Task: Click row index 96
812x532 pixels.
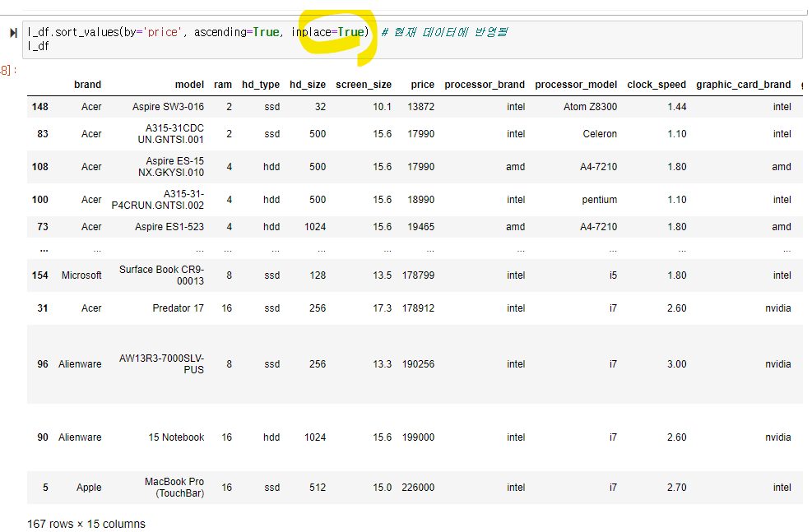Action: 43,363
